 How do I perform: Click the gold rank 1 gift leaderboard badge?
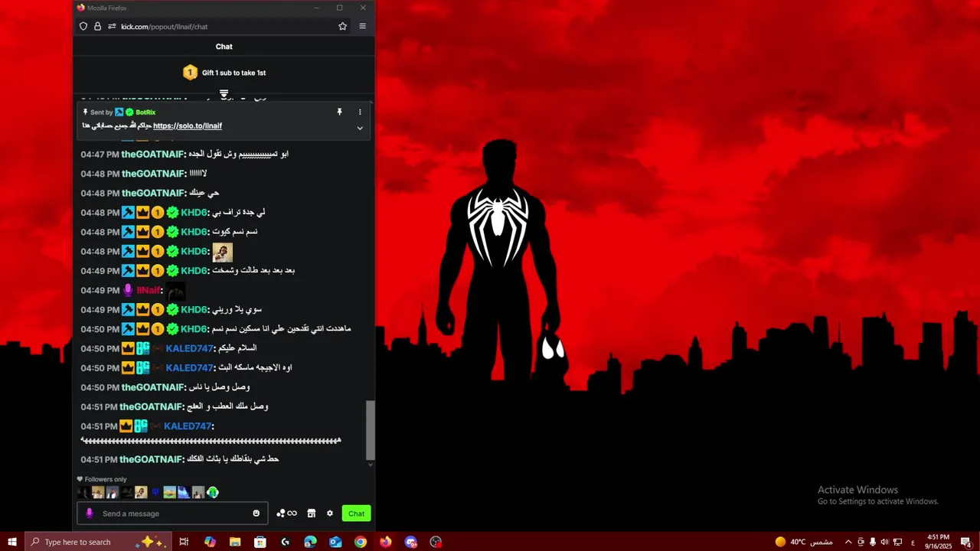click(x=190, y=73)
